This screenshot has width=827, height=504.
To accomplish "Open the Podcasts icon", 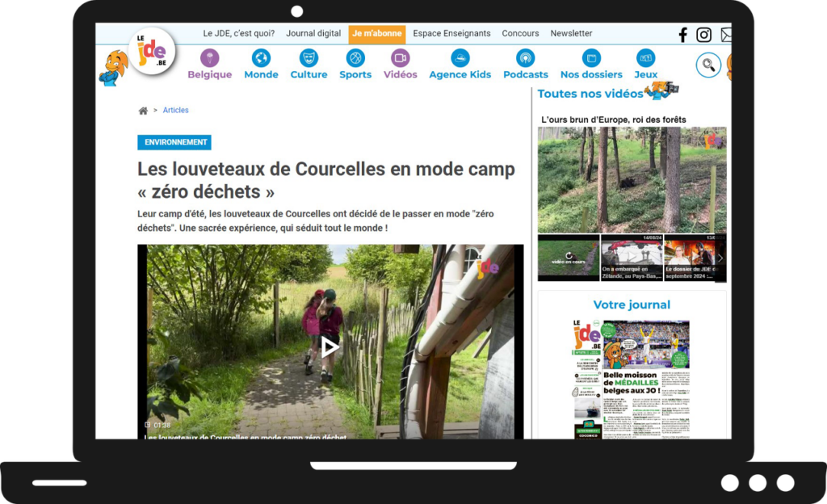I will click(525, 57).
